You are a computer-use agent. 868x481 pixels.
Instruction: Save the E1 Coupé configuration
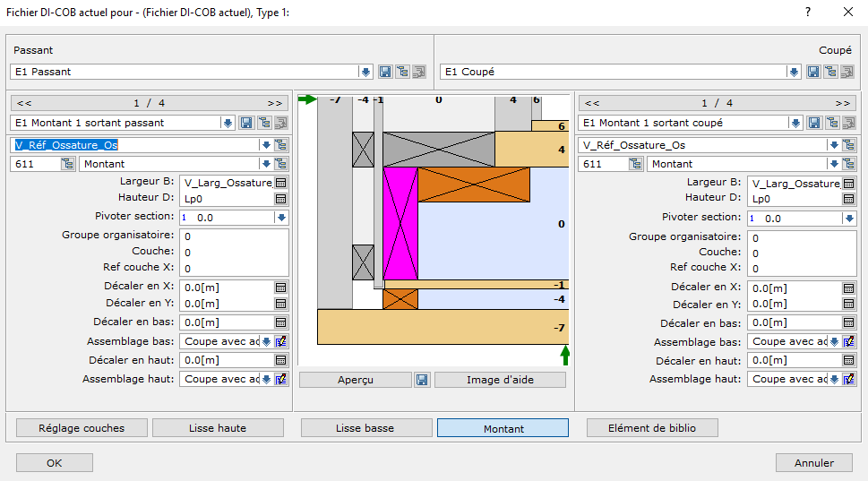click(813, 72)
